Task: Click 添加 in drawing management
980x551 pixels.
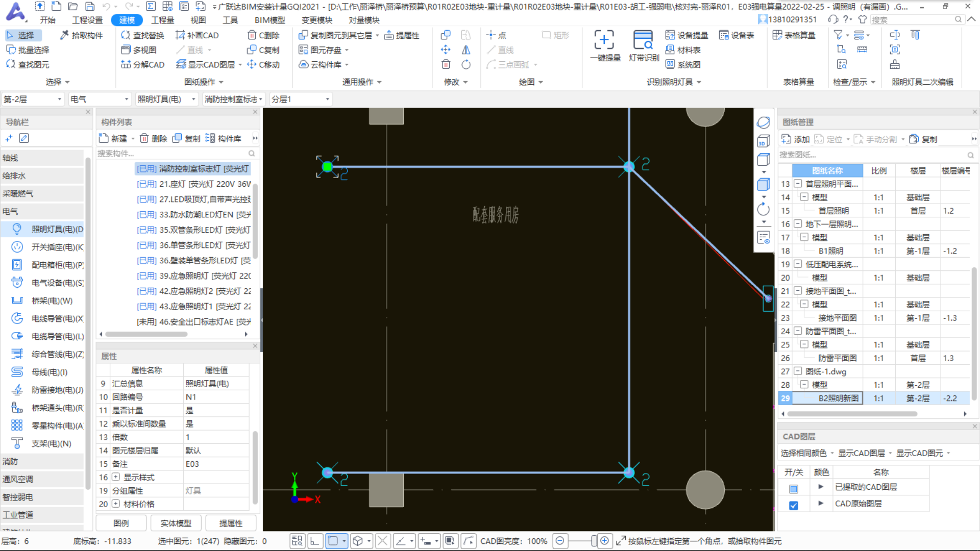Action: 795,139
